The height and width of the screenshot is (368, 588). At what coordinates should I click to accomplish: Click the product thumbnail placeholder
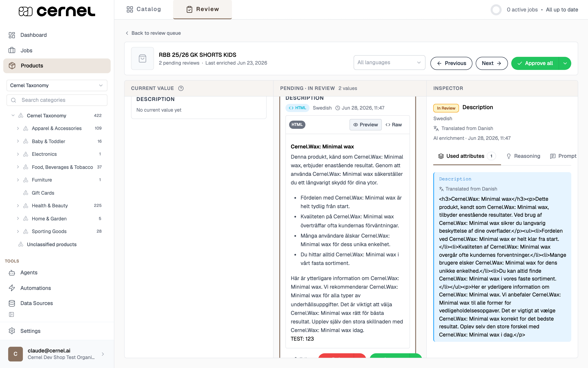pyautogui.click(x=142, y=58)
